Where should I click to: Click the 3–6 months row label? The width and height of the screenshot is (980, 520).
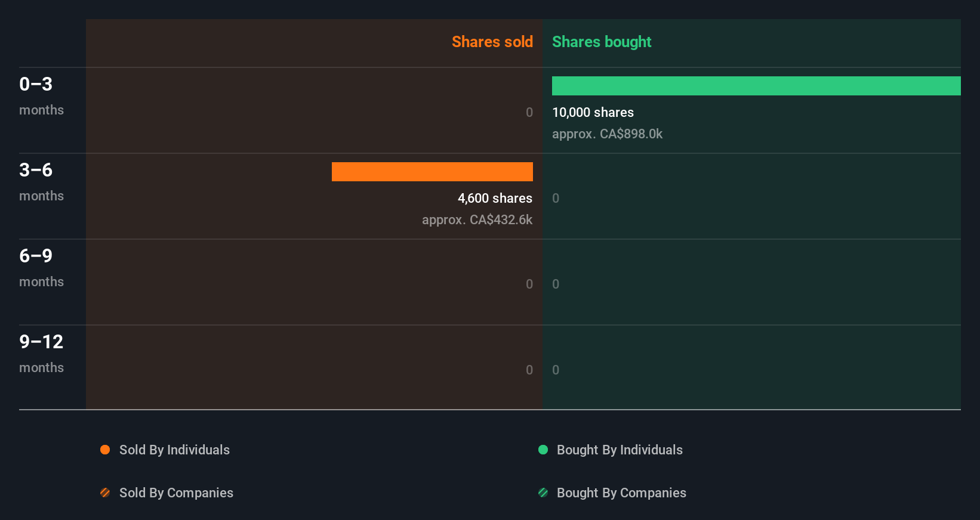pyautogui.click(x=41, y=182)
